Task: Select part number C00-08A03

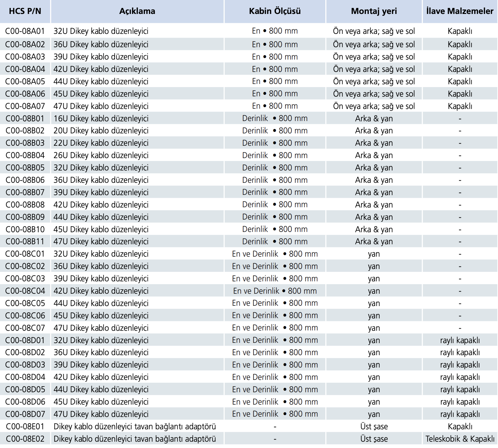Action: tap(25, 57)
